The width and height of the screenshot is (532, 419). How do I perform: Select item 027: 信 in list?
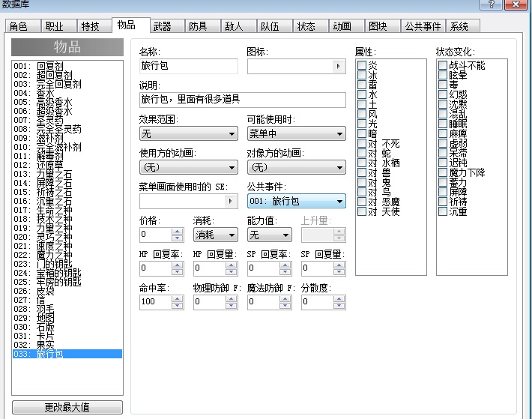click(x=67, y=300)
